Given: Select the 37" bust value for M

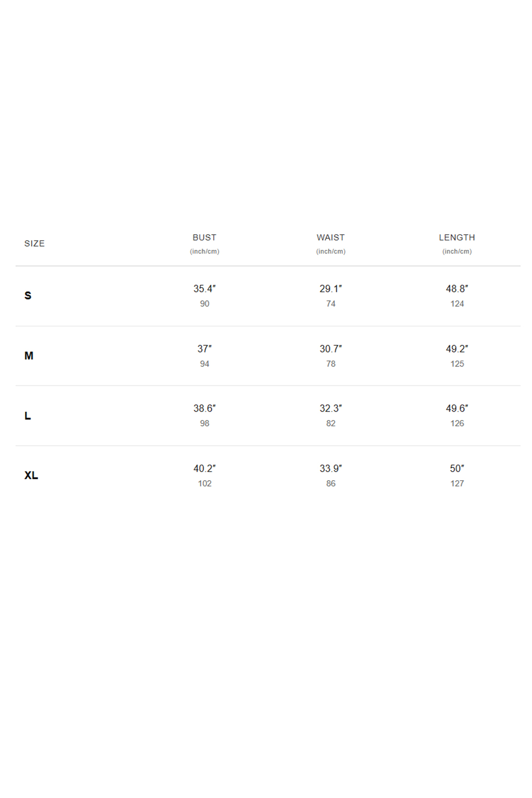Looking at the screenshot, I should pyautogui.click(x=204, y=349).
